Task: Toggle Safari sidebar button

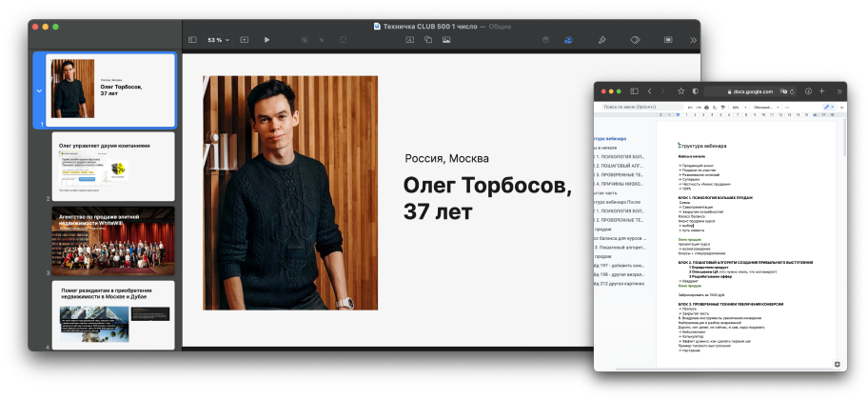Action: click(635, 91)
